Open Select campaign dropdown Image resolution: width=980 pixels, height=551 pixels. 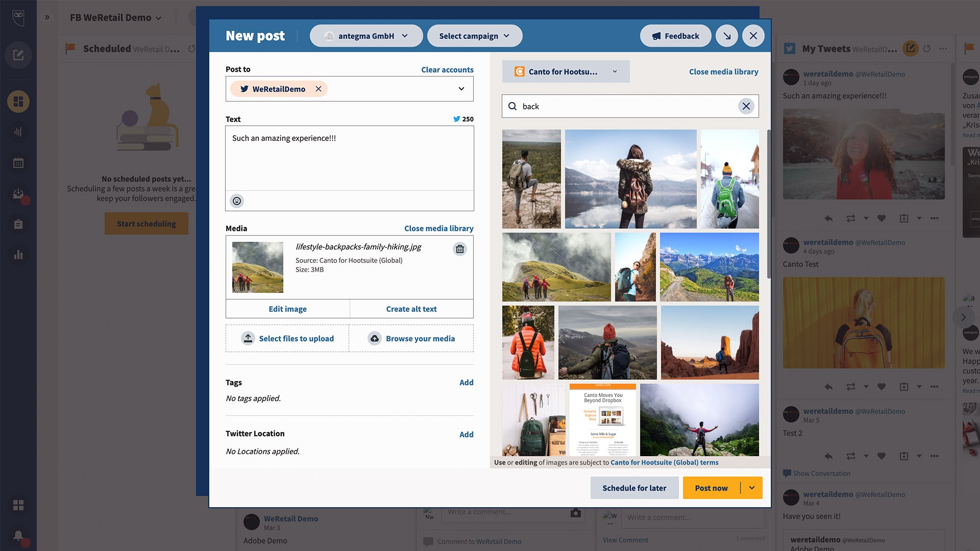coord(475,36)
